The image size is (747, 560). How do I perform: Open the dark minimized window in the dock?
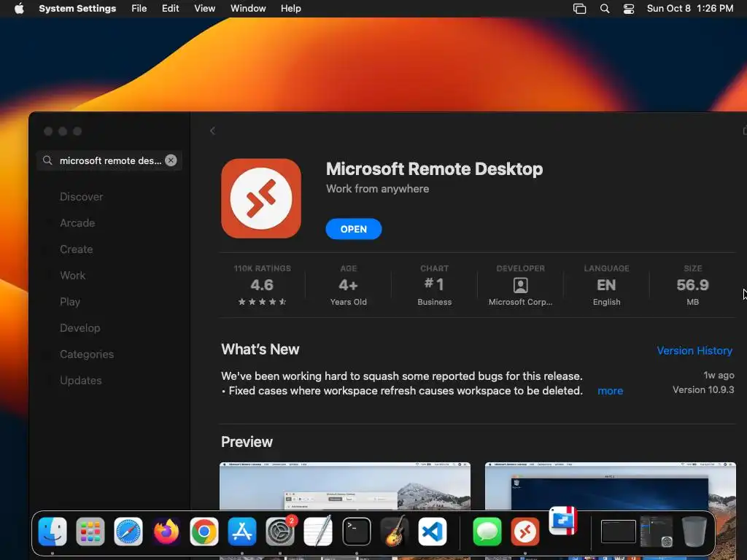[x=619, y=532]
